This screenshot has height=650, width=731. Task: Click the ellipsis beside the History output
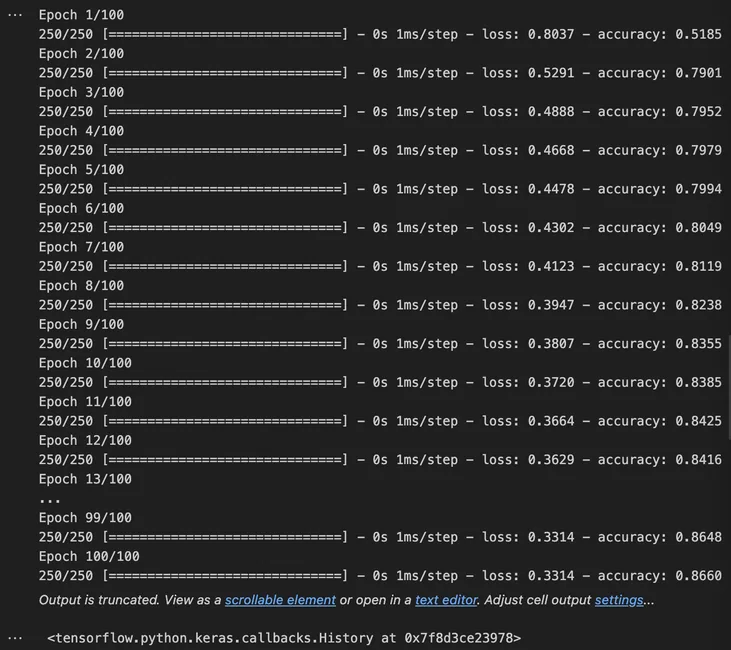coord(15,638)
